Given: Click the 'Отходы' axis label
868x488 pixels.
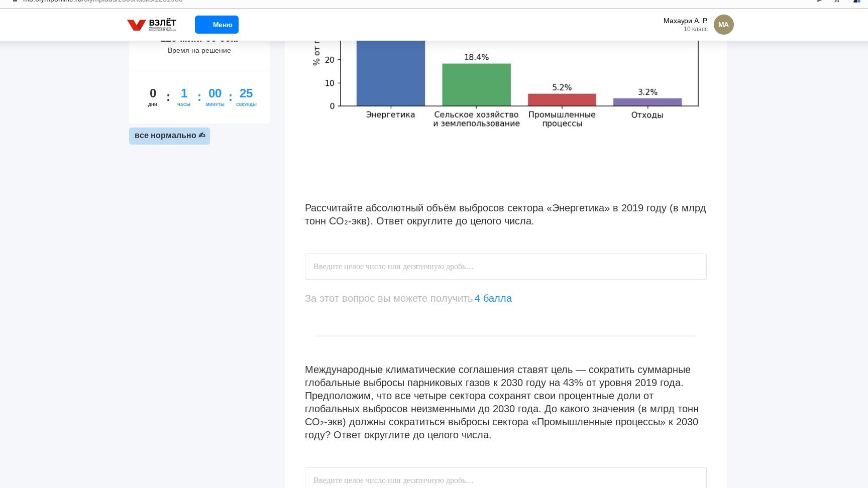Looking at the screenshot, I should coord(647,115).
